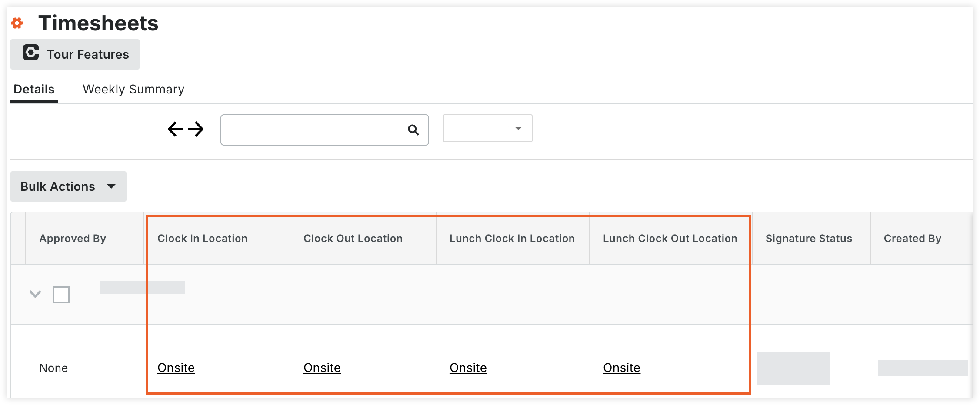980x405 pixels.
Task: Click the magnifying glass search icon
Action: tap(413, 130)
